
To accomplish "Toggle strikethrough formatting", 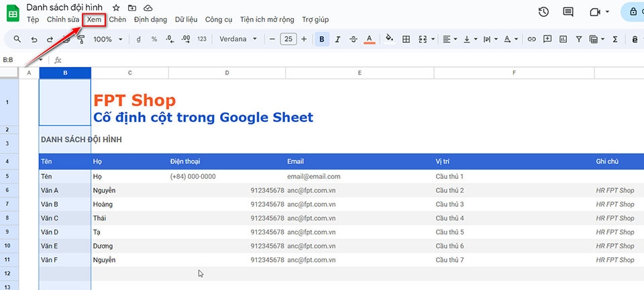I will (354, 40).
